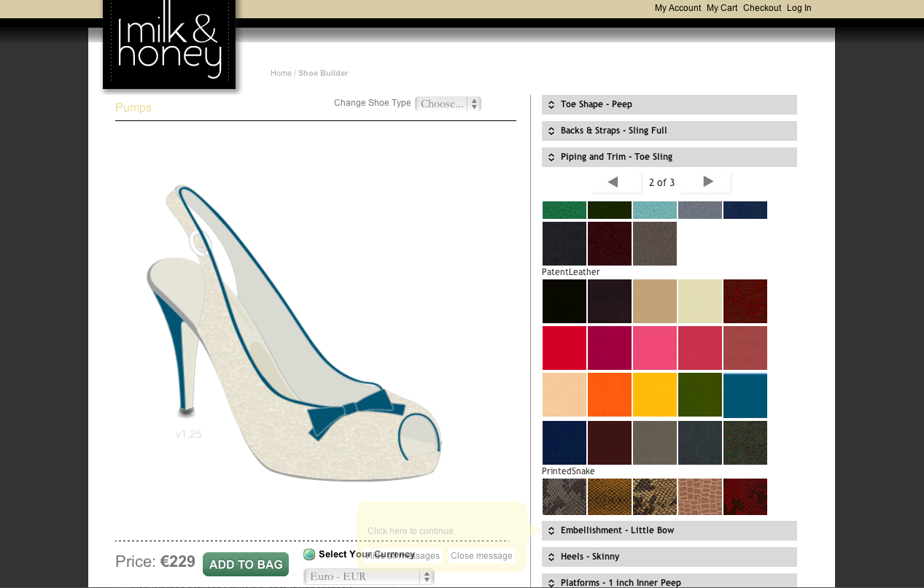Click the milk & honey logo
924x588 pixels.
(169, 44)
